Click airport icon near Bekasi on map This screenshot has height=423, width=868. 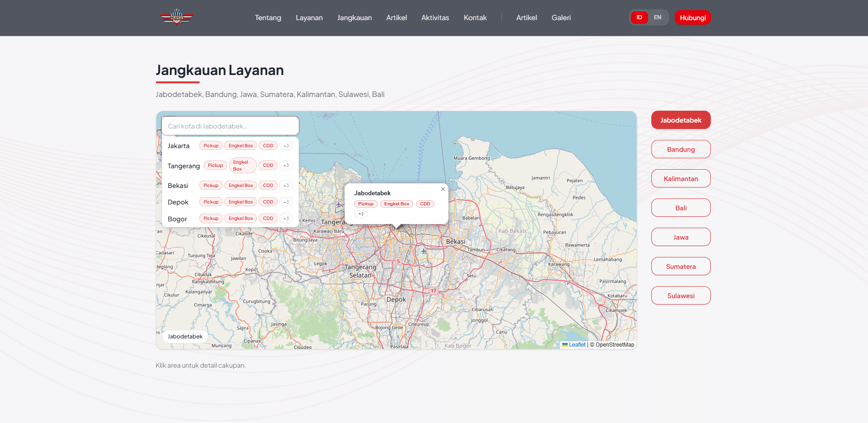[424, 251]
